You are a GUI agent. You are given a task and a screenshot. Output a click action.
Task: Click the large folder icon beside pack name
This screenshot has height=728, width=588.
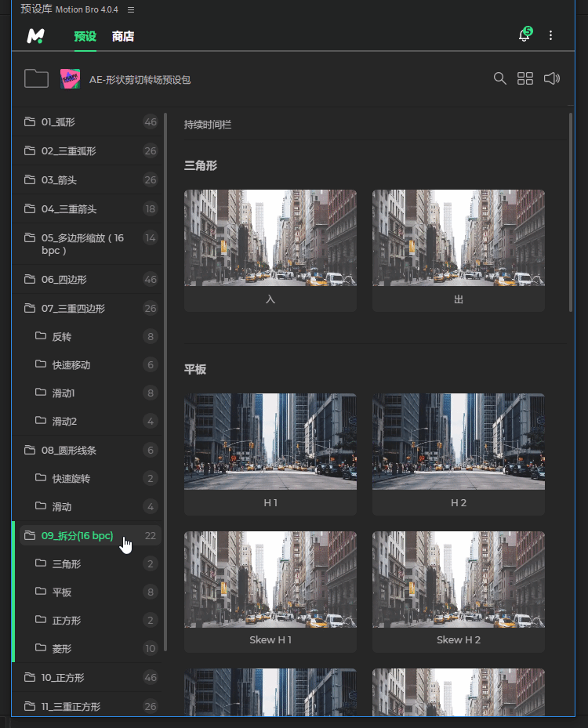tap(36, 78)
